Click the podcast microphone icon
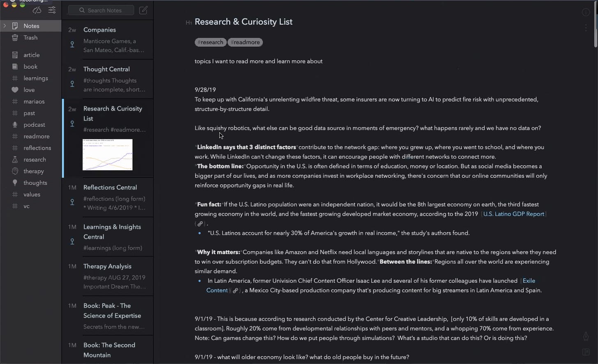Image resolution: width=598 pixels, height=364 pixels. [15, 125]
